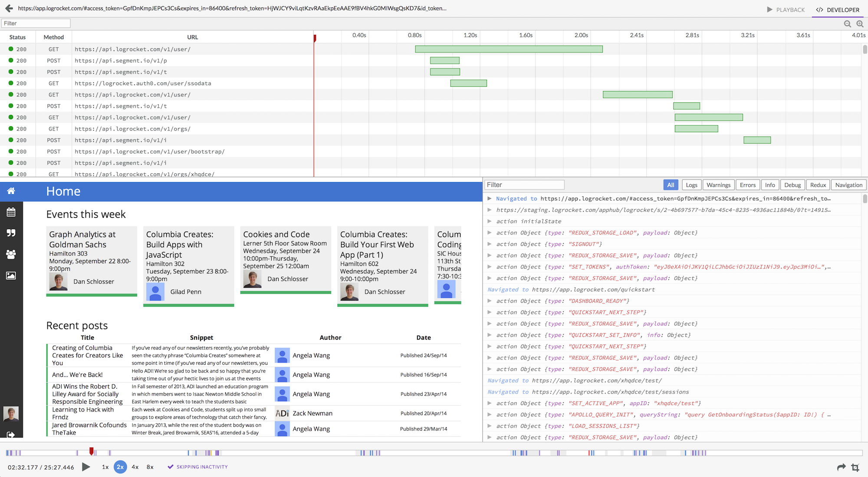This screenshot has width=868, height=477.
Task: Switch to the Playback tab
Action: (x=786, y=10)
